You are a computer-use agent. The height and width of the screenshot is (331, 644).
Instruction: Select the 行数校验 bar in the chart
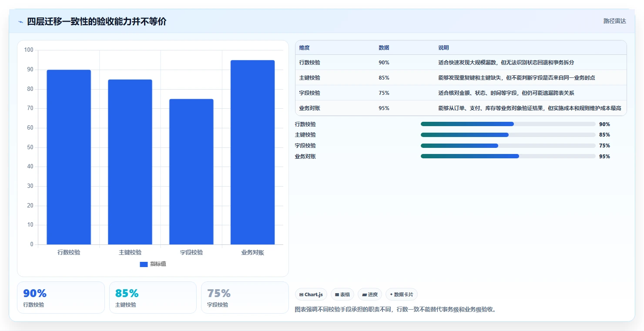(x=69, y=157)
